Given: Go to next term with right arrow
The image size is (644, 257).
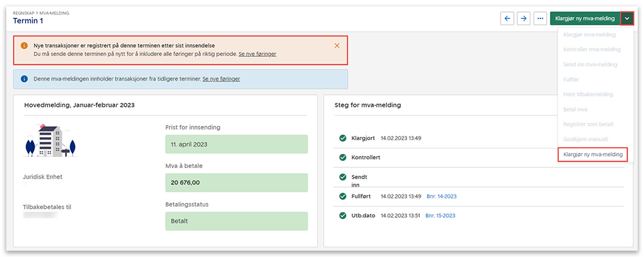Looking at the screenshot, I should click(x=523, y=18).
